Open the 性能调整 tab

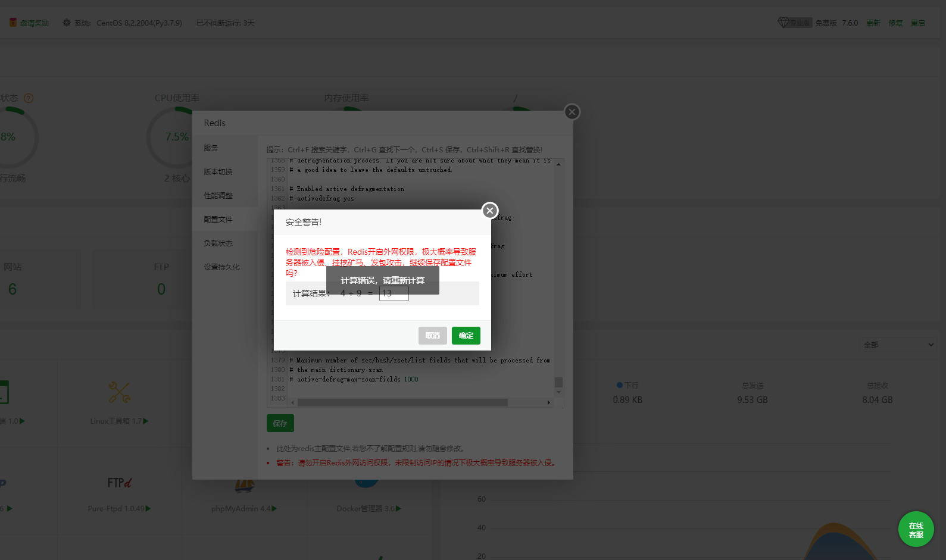pyautogui.click(x=225, y=196)
